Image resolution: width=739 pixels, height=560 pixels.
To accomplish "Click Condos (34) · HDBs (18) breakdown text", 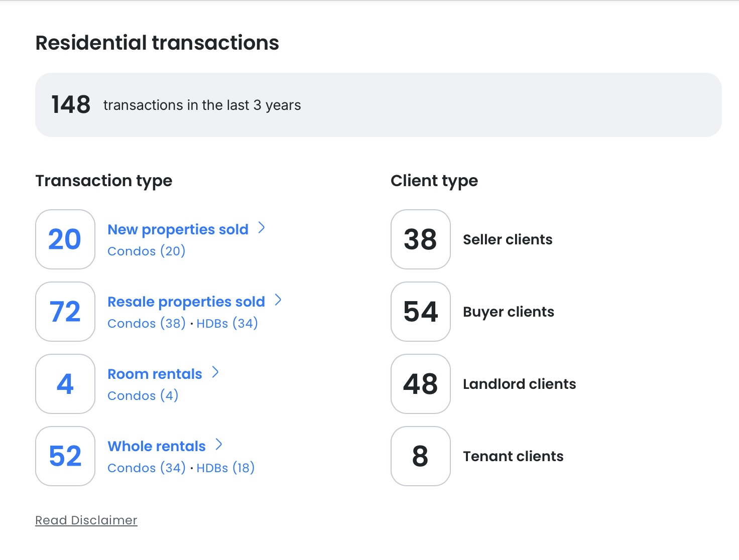I will pyautogui.click(x=181, y=468).
